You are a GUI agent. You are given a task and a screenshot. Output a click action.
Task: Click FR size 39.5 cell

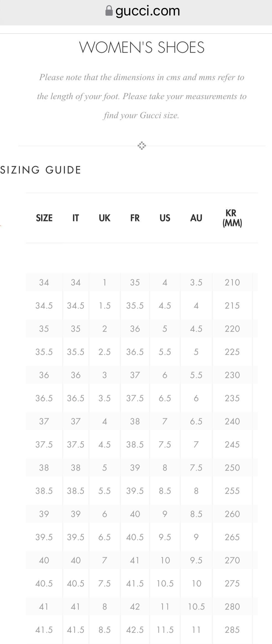pyautogui.click(x=135, y=491)
